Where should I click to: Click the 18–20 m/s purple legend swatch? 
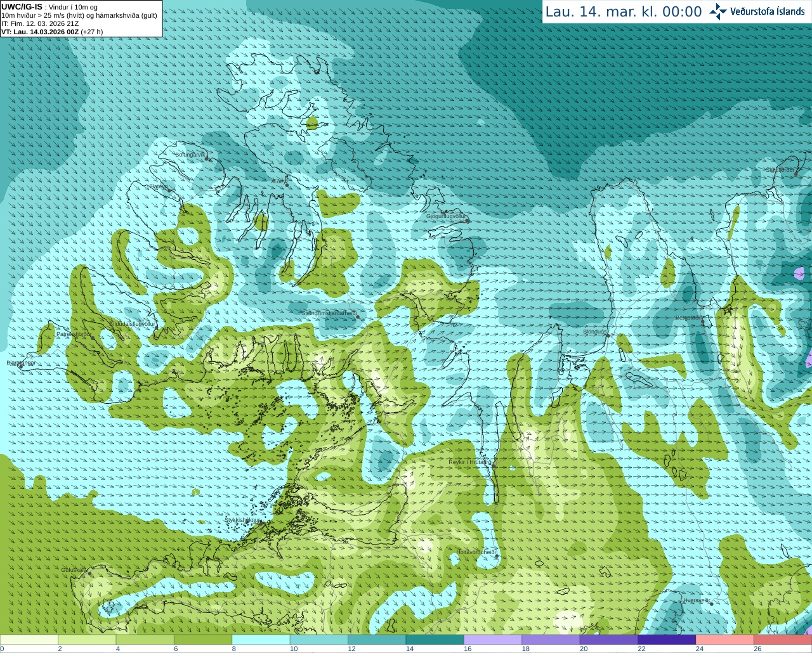551,640
